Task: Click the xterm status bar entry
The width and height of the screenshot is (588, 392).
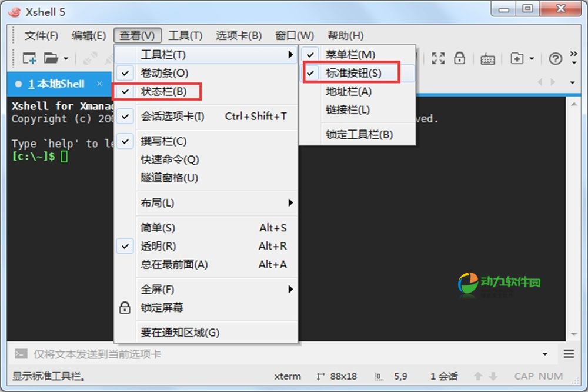Action: pos(288,377)
